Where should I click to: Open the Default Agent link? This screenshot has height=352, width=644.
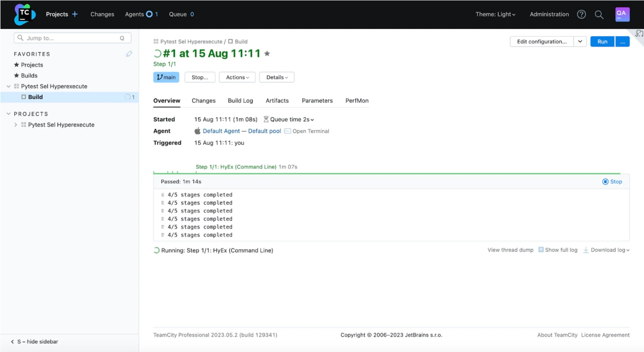point(221,131)
